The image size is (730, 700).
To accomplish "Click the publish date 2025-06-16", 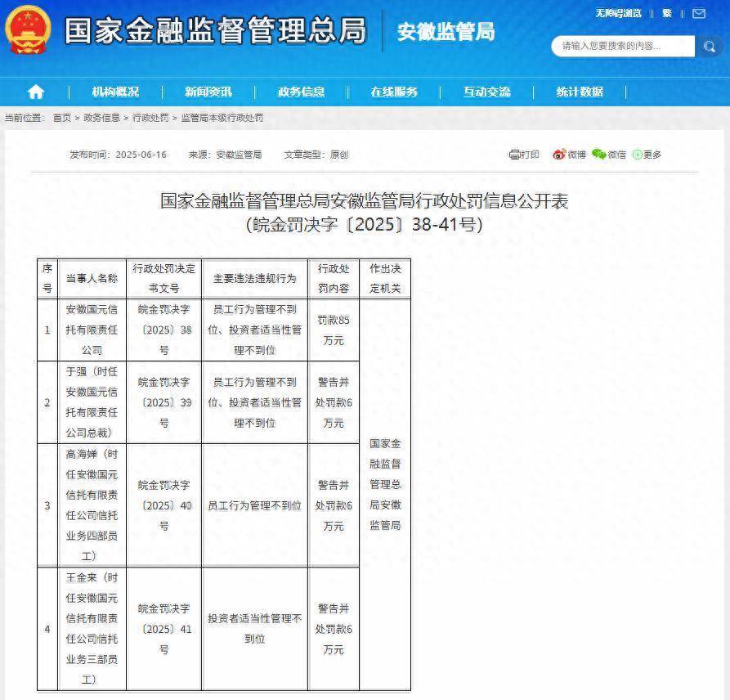I will (141, 155).
